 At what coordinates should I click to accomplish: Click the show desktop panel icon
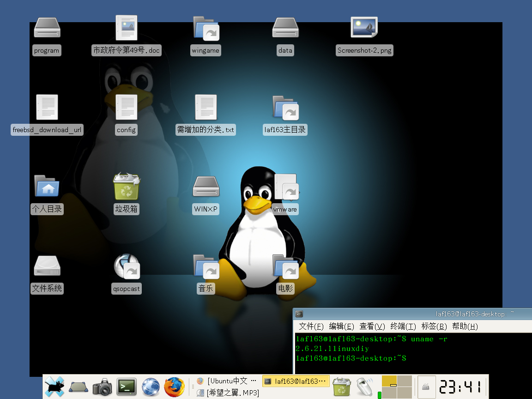(x=79, y=387)
